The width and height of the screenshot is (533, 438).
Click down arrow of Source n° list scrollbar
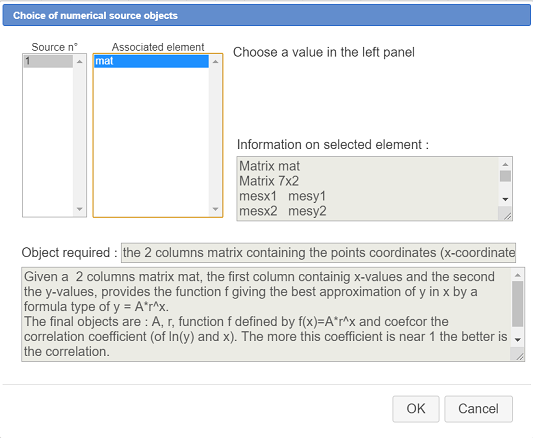(80, 209)
